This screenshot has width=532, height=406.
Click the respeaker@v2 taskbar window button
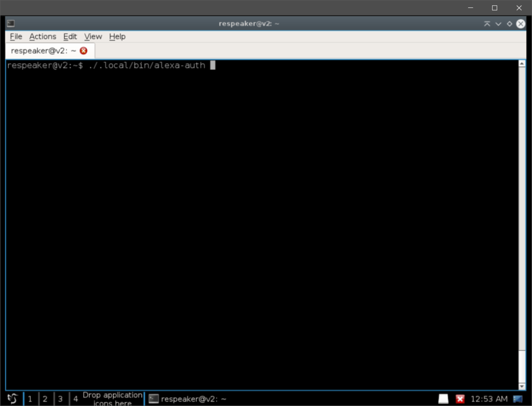pos(188,399)
